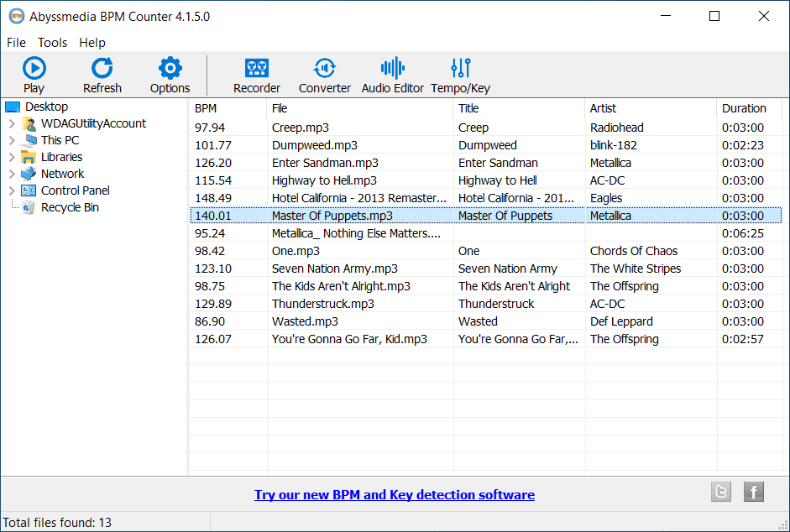Image resolution: width=790 pixels, height=532 pixels.
Task: Click the WDAGUtilityAccount user icon
Action: tap(29, 123)
